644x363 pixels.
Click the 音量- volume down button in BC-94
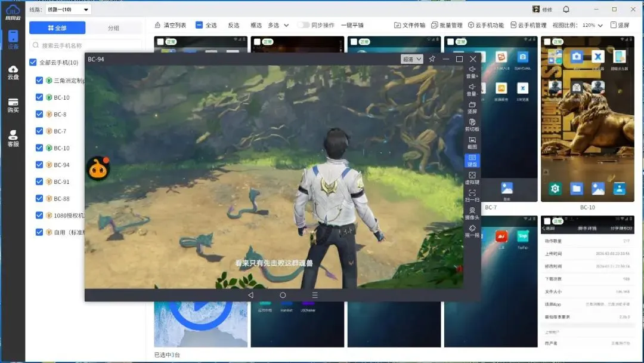pos(472,90)
